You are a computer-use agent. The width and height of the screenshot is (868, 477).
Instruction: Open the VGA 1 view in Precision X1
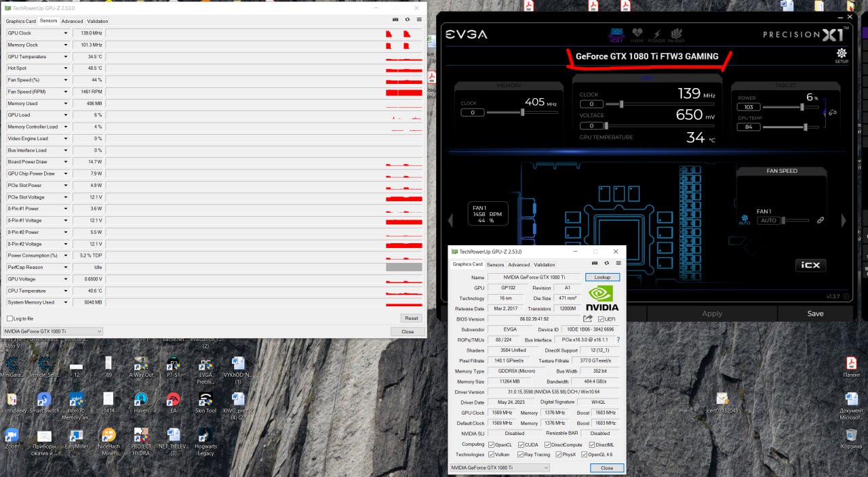click(x=616, y=35)
